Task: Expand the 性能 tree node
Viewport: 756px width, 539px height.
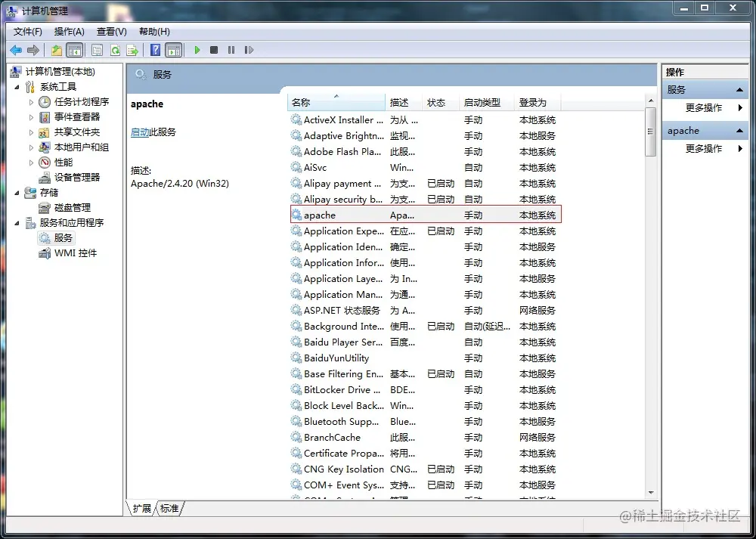Action: (31, 163)
